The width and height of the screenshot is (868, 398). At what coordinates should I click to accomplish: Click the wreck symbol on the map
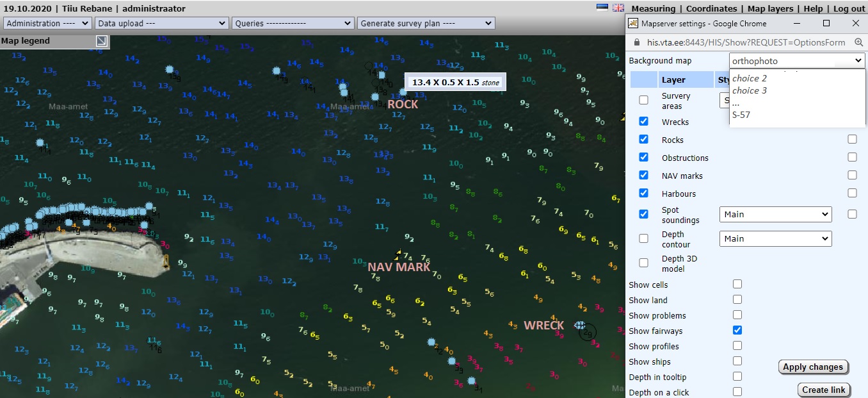[x=580, y=325]
